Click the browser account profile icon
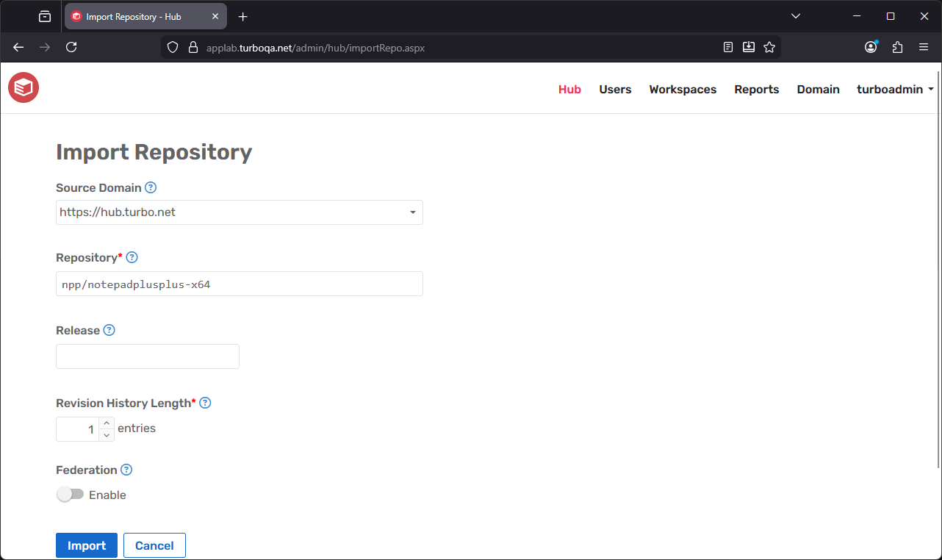The image size is (942, 560). point(871,46)
